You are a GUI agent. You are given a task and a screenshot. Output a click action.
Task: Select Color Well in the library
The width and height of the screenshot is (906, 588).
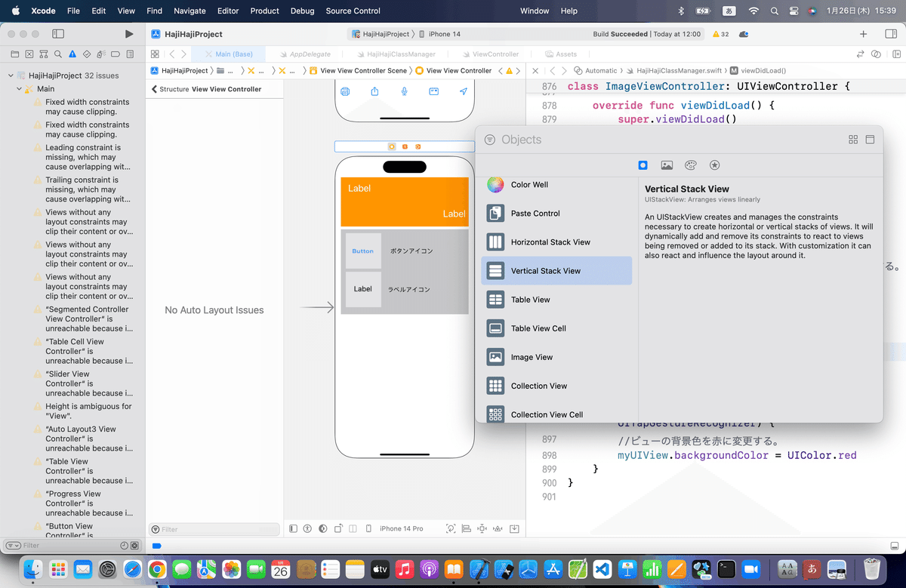tap(556, 185)
